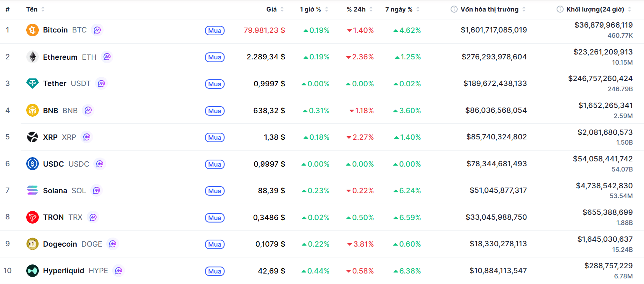The width and height of the screenshot is (644, 284).
Task: Sort by # rank column header
Action: (7, 9)
